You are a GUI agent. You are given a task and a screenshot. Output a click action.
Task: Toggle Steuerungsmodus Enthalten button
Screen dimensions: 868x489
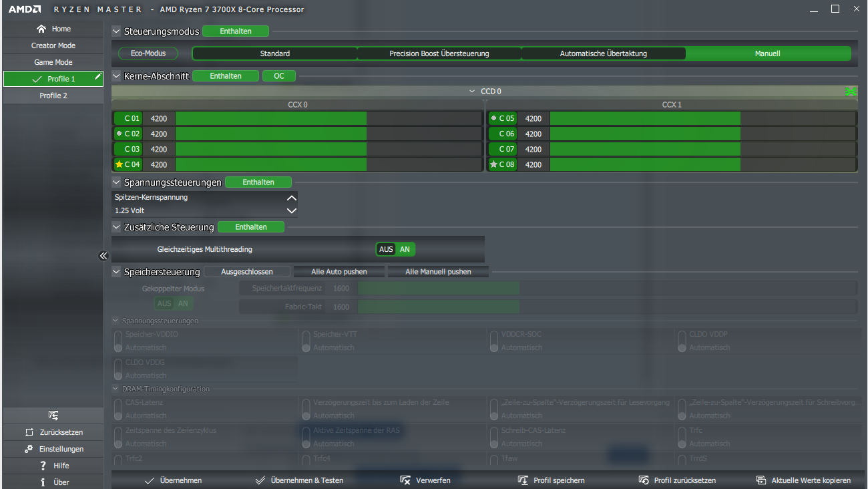click(x=236, y=31)
